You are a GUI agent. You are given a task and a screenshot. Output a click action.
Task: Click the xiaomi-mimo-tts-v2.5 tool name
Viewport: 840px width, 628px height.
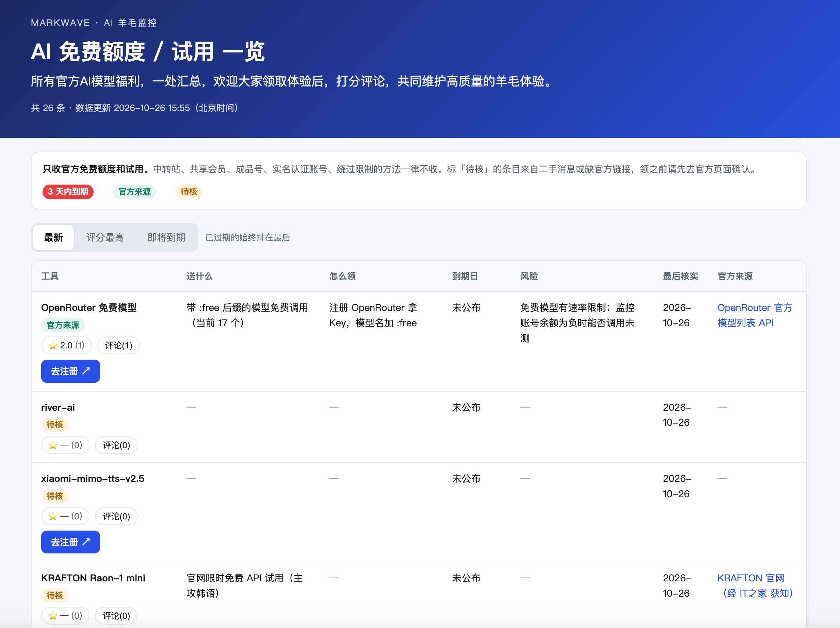pyautogui.click(x=93, y=478)
